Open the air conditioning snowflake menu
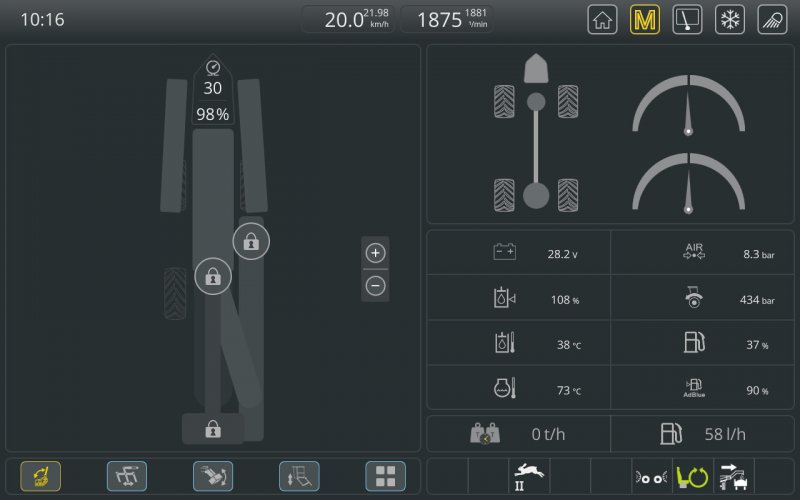Viewport: 800px width, 500px height. tap(730, 19)
